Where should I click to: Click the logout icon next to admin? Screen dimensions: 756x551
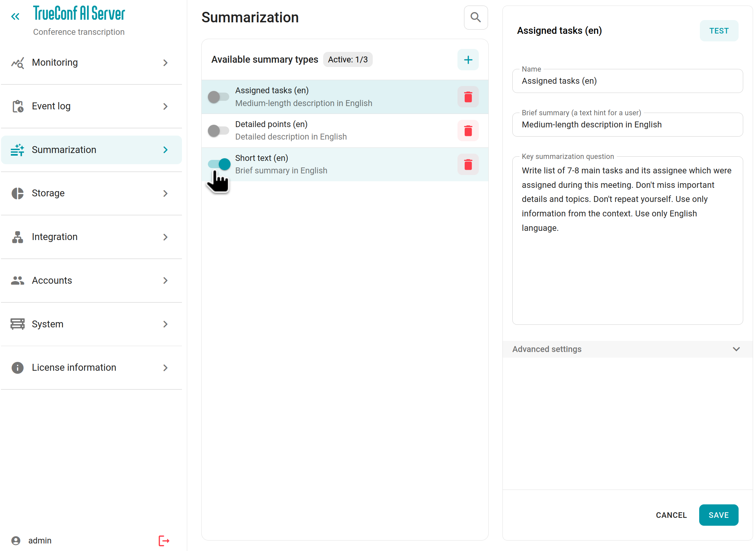pyautogui.click(x=164, y=541)
